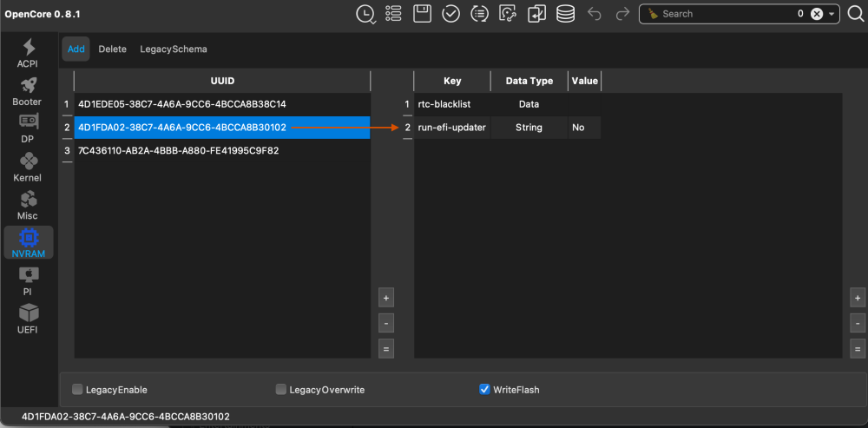Screen dimensions: 868x428
Task: Add a UUID with the plus button
Action: tap(386, 298)
